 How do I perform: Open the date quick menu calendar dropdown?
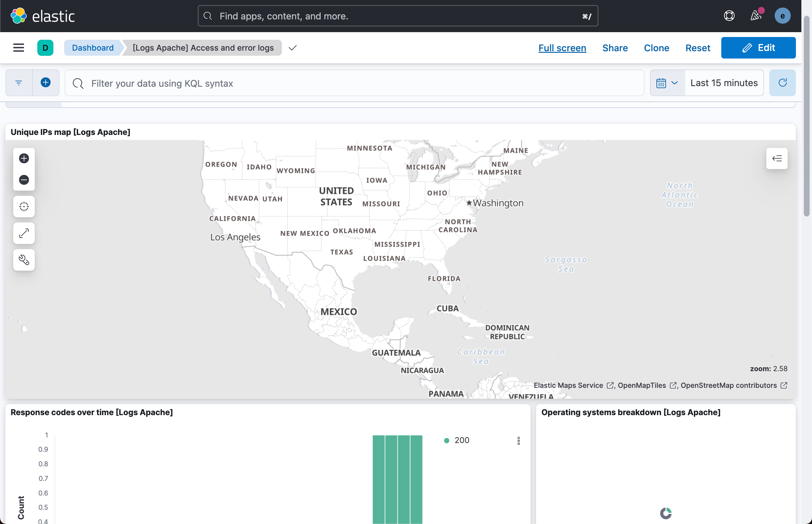pyautogui.click(x=667, y=83)
